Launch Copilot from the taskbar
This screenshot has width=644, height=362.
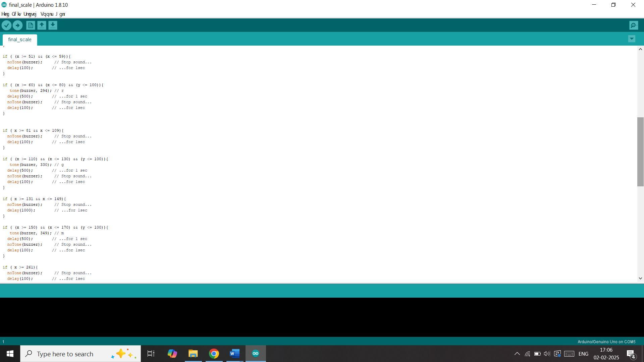click(x=172, y=354)
